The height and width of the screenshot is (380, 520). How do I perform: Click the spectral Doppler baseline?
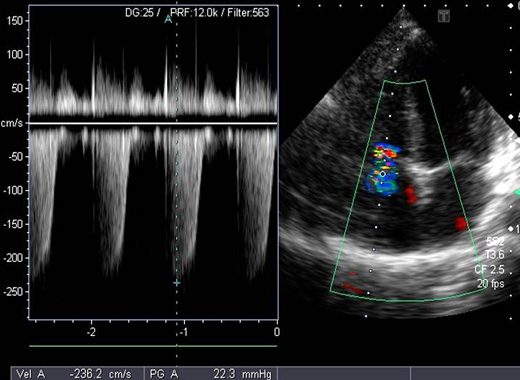[x=153, y=123]
